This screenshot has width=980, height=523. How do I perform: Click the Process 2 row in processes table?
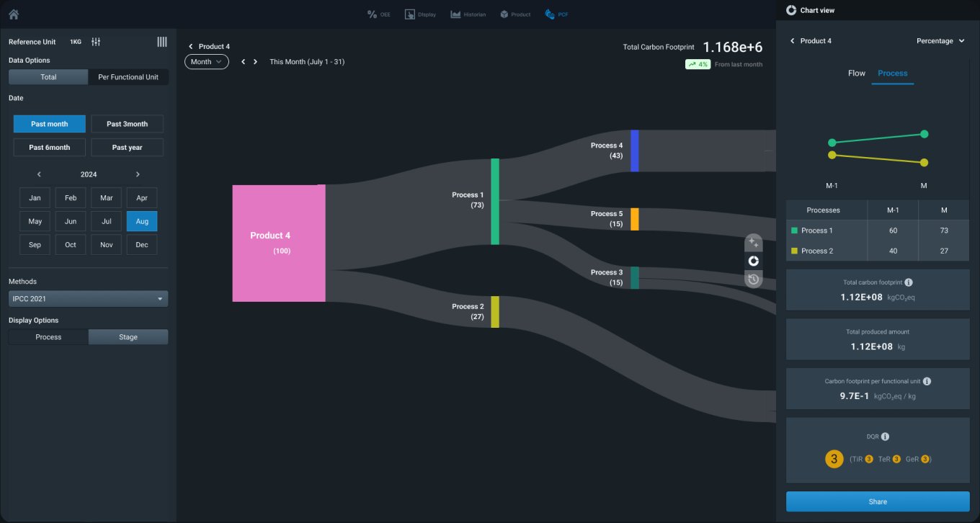878,251
